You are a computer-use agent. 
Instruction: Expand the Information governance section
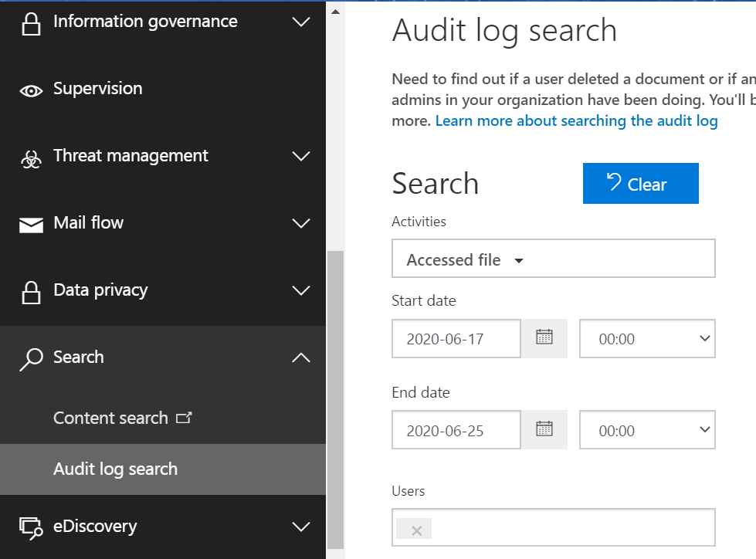pos(301,22)
